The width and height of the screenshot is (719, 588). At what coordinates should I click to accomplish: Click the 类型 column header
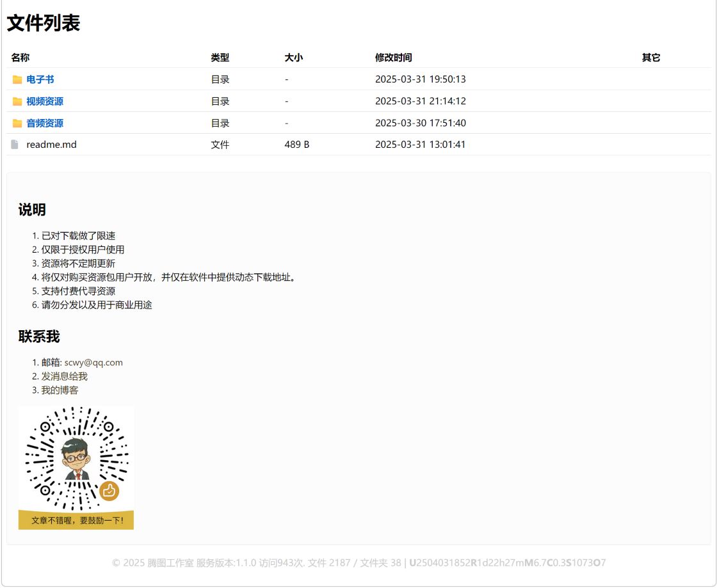tap(220, 58)
